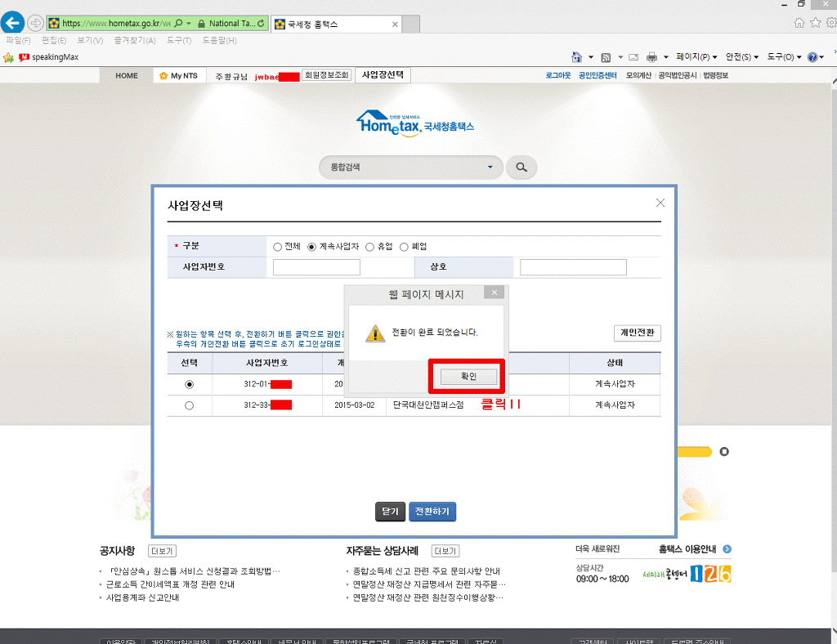The height and width of the screenshot is (644, 837).
Task: Select the 휴업 radio button
Action: (370, 247)
